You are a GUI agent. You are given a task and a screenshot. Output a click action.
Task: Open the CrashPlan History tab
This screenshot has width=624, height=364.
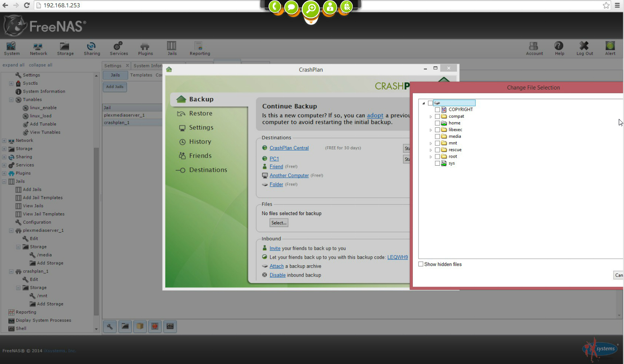point(200,141)
